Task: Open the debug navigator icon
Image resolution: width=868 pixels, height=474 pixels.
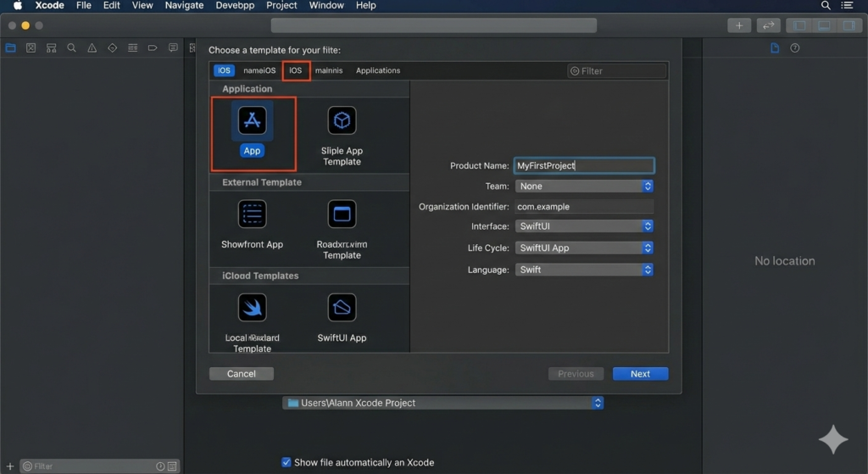Action: (133, 47)
